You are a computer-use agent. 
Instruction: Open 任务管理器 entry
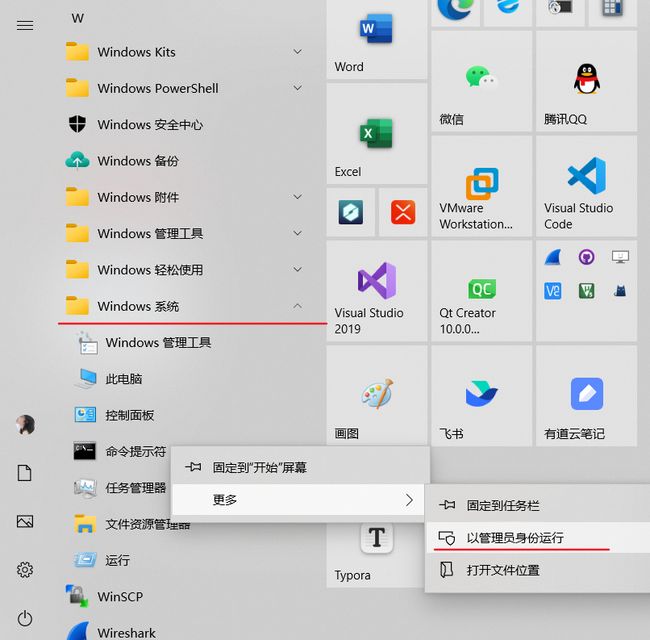tap(119, 487)
